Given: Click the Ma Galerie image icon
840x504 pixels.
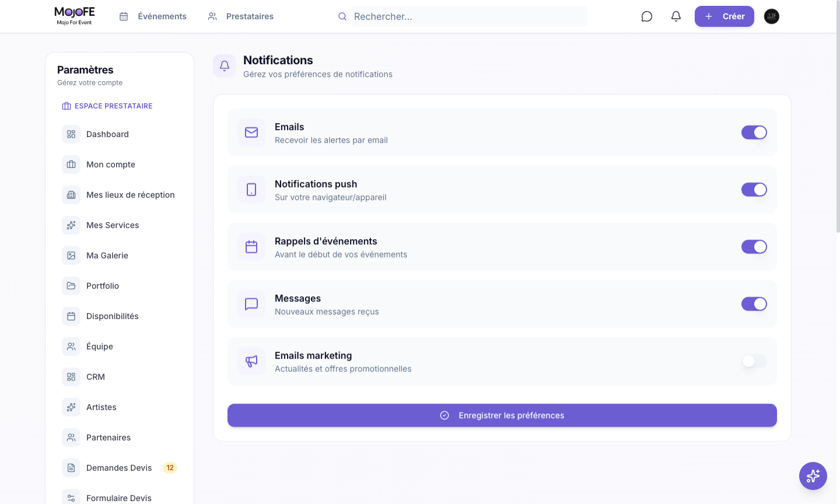Looking at the screenshot, I should click(71, 256).
